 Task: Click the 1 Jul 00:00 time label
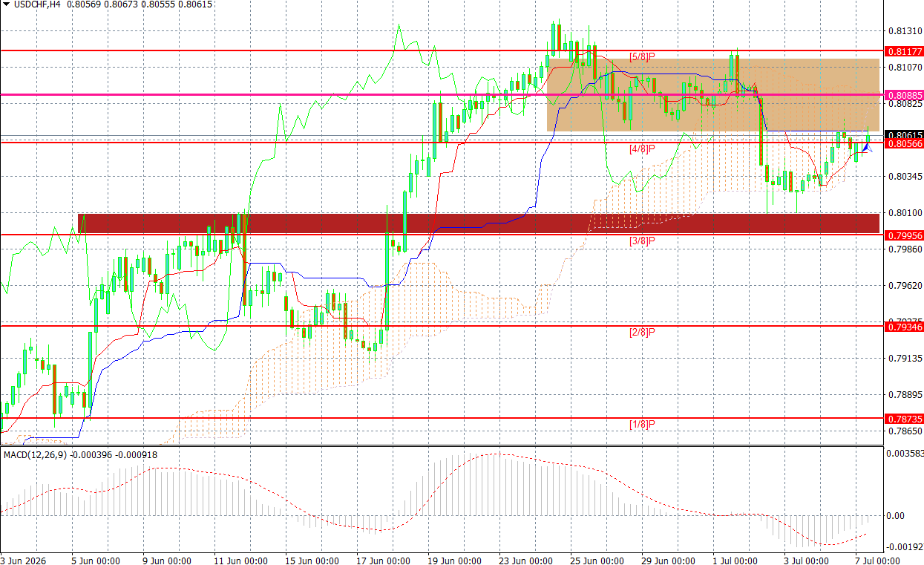[737, 561]
